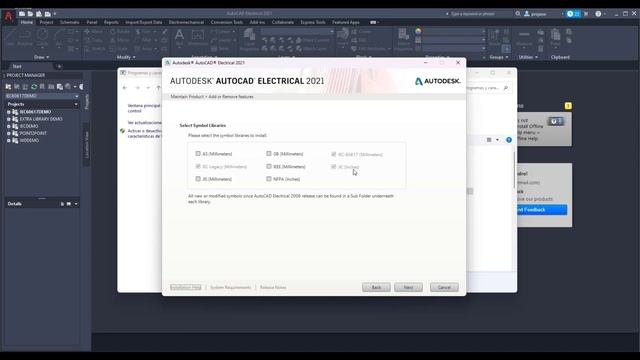Switch to the Start drawing tab
The width and height of the screenshot is (640, 360).
tap(17, 66)
